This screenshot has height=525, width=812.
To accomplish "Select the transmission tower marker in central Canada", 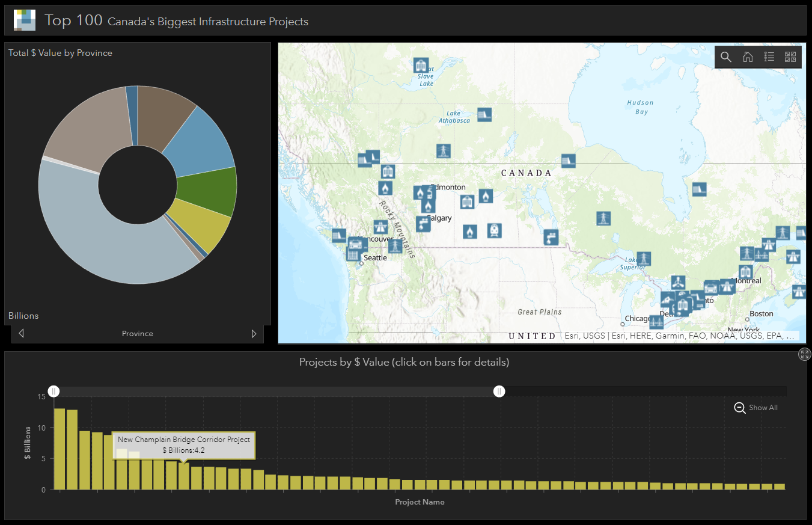I will click(603, 218).
